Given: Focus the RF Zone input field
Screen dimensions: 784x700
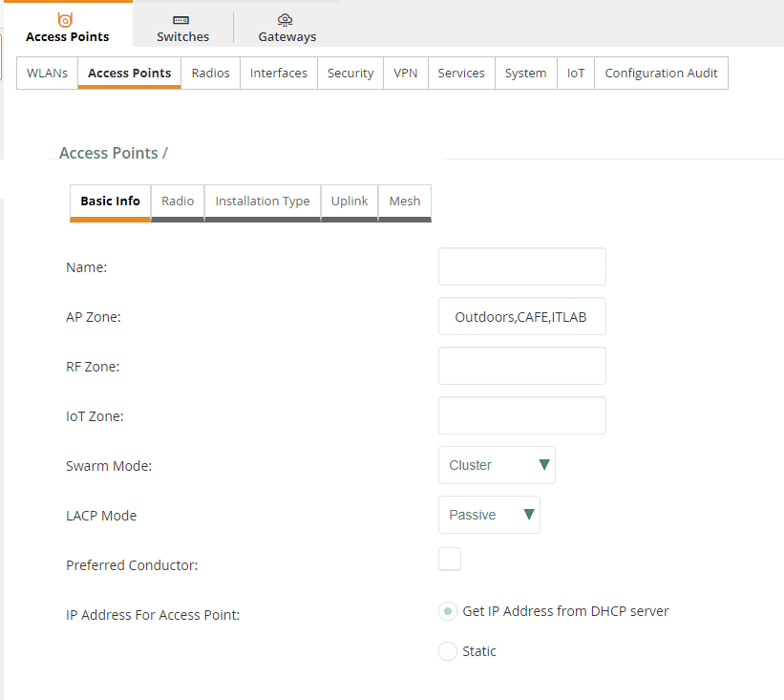Looking at the screenshot, I should click(522, 366).
